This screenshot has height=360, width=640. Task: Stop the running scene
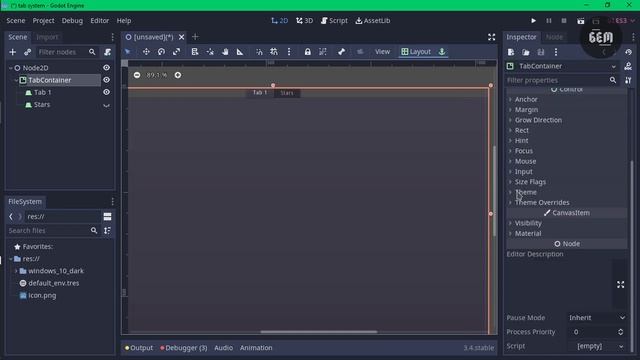tap(564, 21)
